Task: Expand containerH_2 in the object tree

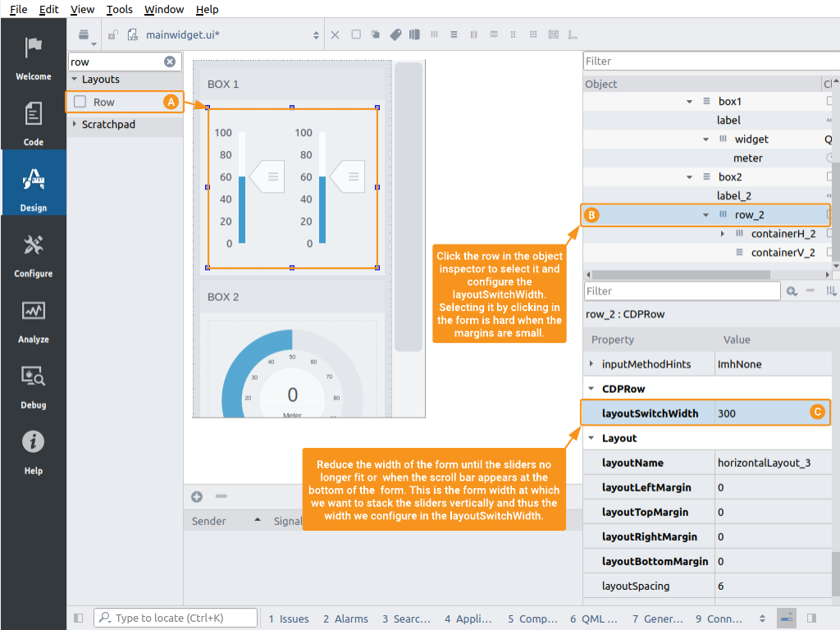Action: tap(723, 234)
